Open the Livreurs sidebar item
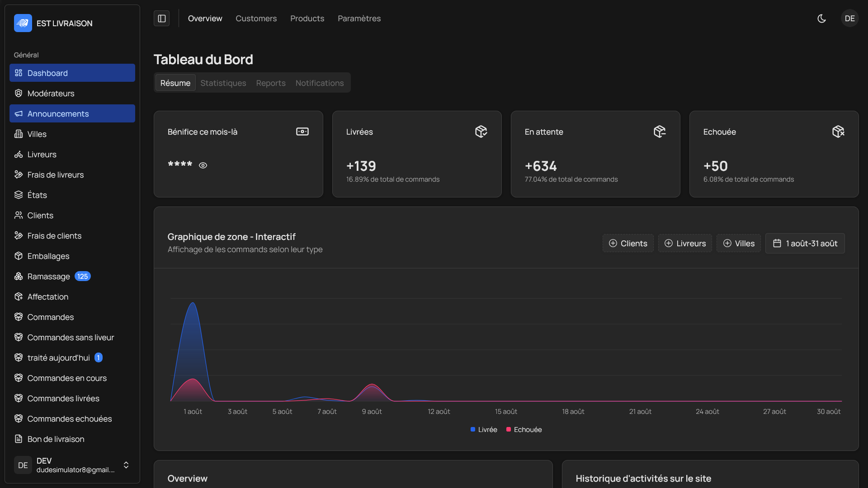The image size is (868, 488). pyautogui.click(x=42, y=155)
